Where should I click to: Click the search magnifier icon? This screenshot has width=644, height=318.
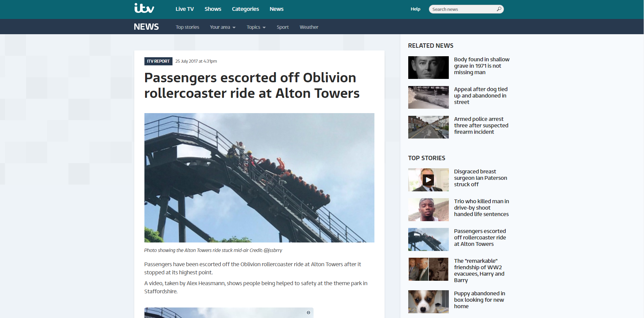(x=499, y=9)
